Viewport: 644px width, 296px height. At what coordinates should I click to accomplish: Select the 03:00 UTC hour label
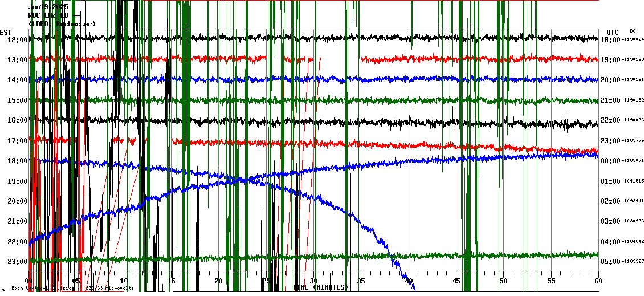pyautogui.click(x=610, y=221)
